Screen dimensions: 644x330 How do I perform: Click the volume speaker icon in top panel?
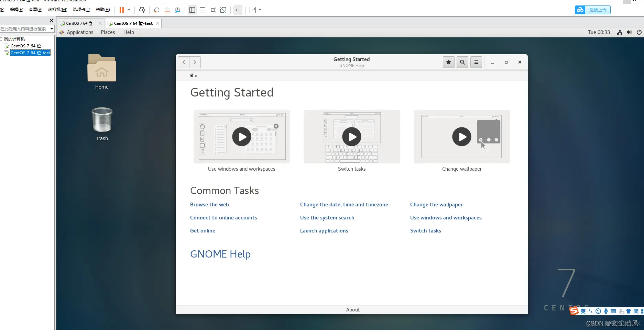tap(629, 32)
